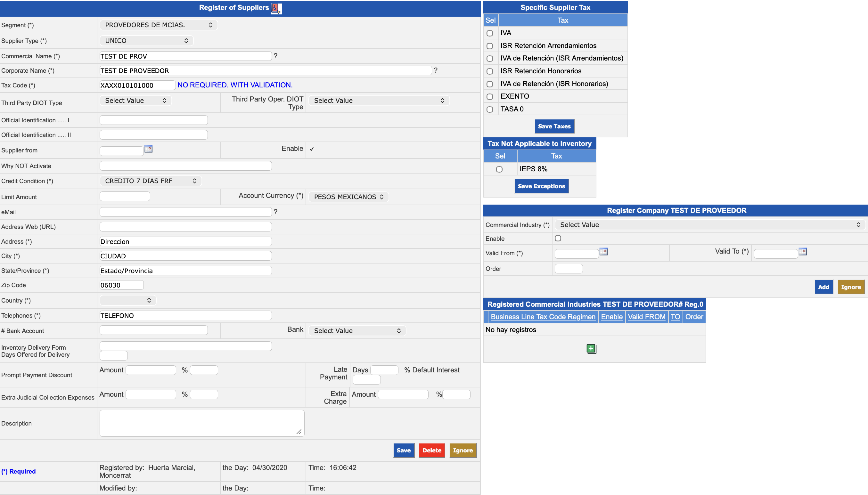Image resolution: width=868 pixels, height=495 pixels.
Task: Open the Supplier from calendar picker
Action: (148, 149)
